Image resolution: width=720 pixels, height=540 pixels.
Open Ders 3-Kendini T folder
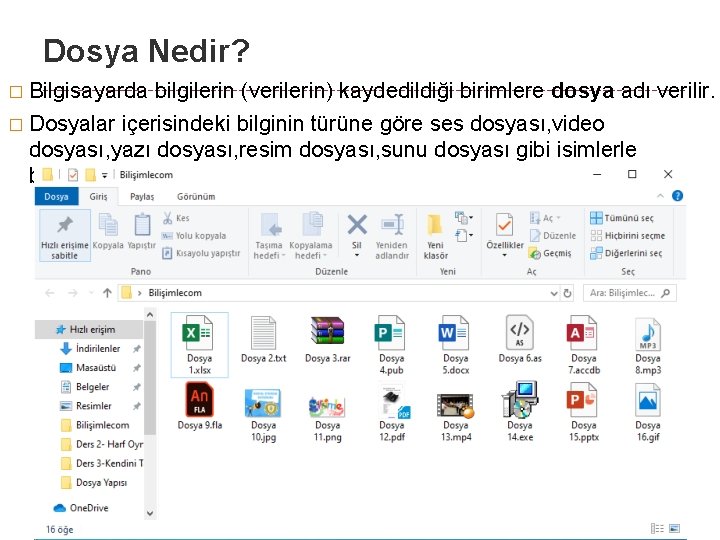(x=101, y=463)
